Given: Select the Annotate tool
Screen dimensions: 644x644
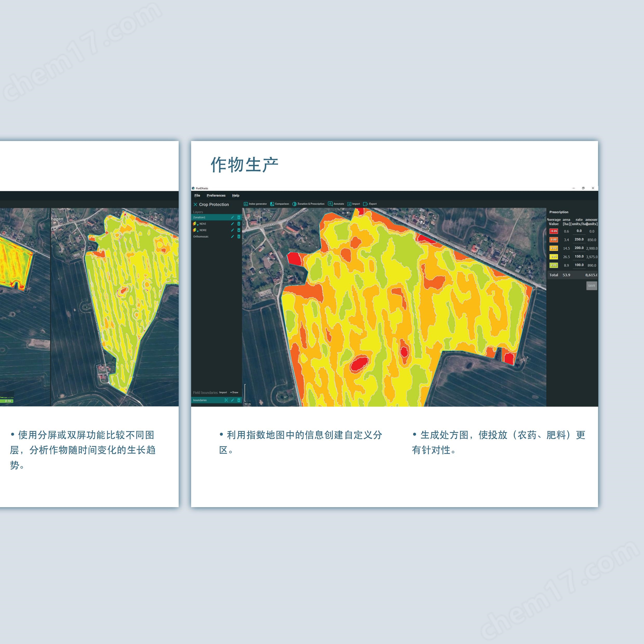Looking at the screenshot, I should tap(336, 204).
